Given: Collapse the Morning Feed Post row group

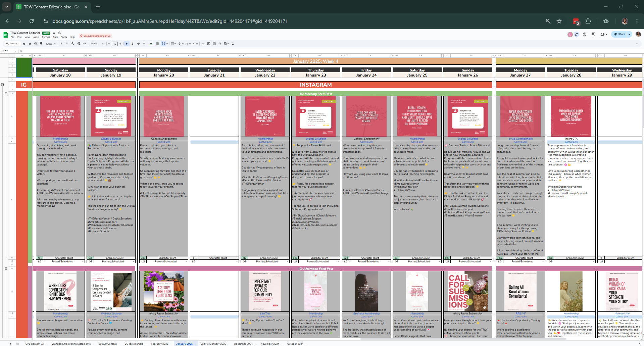Looking at the screenshot, I should (x=6, y=94).
